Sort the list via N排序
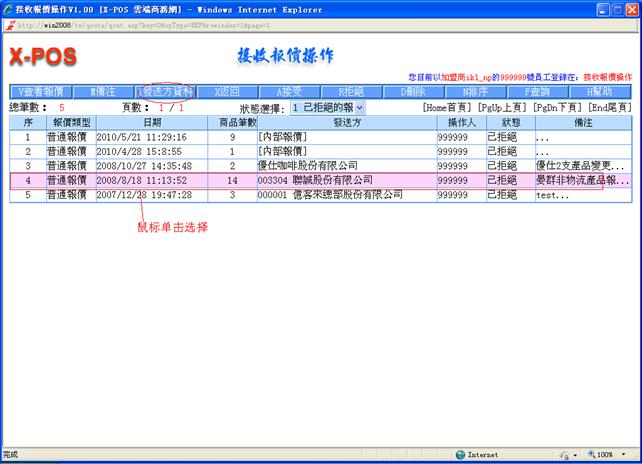Image resolution: width=642 pixels, height=464 pixels. point(476,91)
